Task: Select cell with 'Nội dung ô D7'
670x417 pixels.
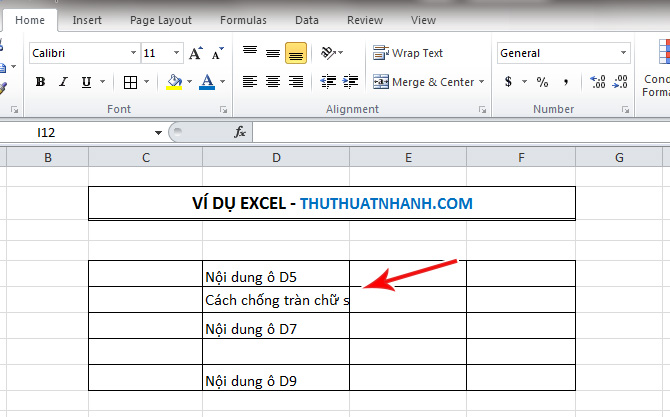Action: 276,326
